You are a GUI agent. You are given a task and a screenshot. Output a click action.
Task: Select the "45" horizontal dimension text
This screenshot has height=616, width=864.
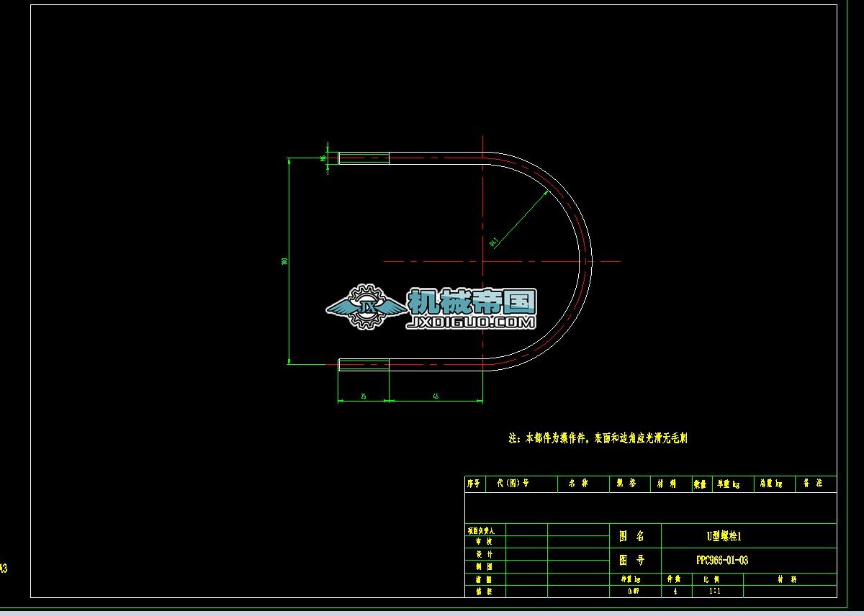coord(436,397)
